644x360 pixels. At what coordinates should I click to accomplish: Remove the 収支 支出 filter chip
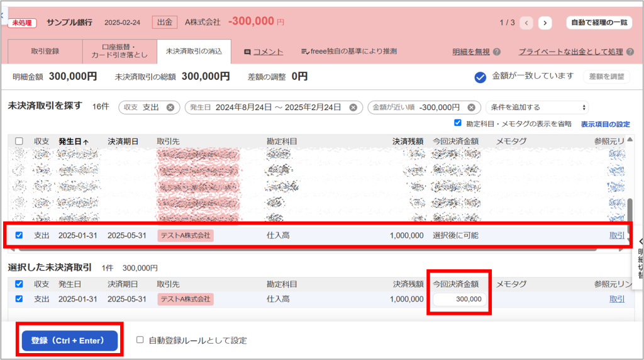[x=170, y=108]
